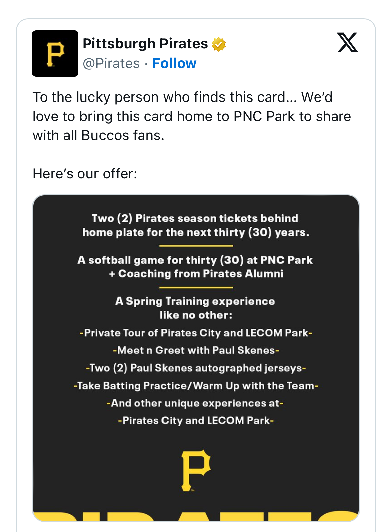Click the Pirates profile avatar
392x532 pixels.
55,54
